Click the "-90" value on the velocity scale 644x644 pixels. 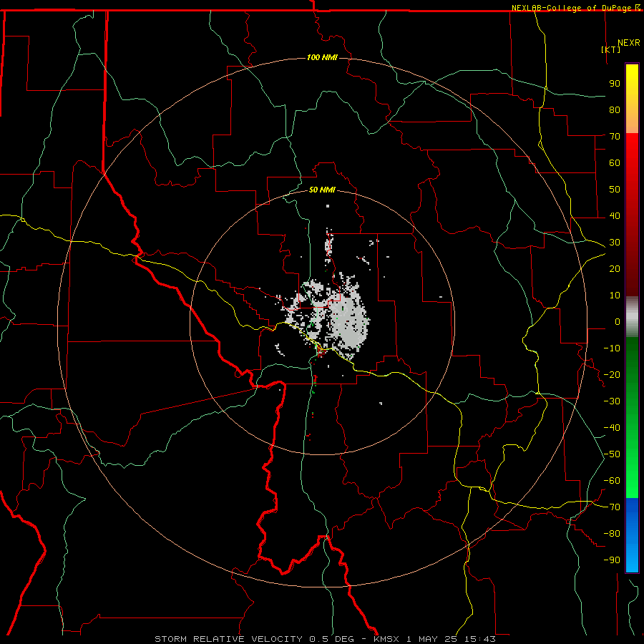tap(612, 560)
